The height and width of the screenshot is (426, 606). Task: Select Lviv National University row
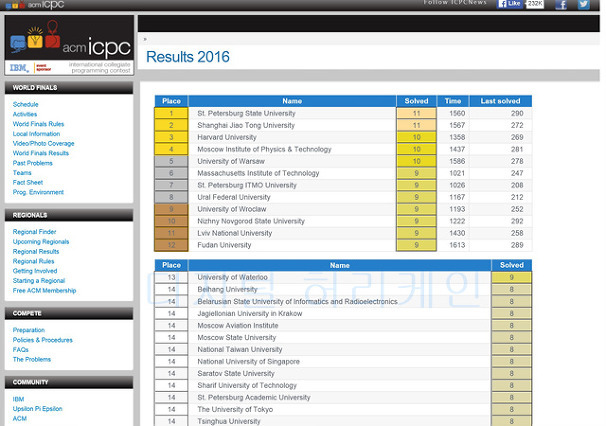click(x=343, y=233)
